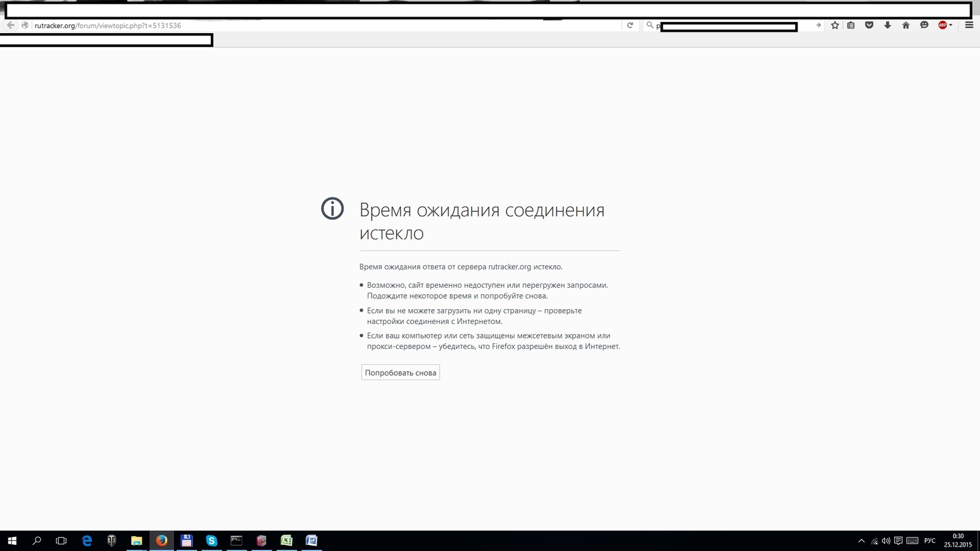Open File Explorer from the taskbar
The height and width of the screenshot is (551, 980).
[x=137, y=541]
